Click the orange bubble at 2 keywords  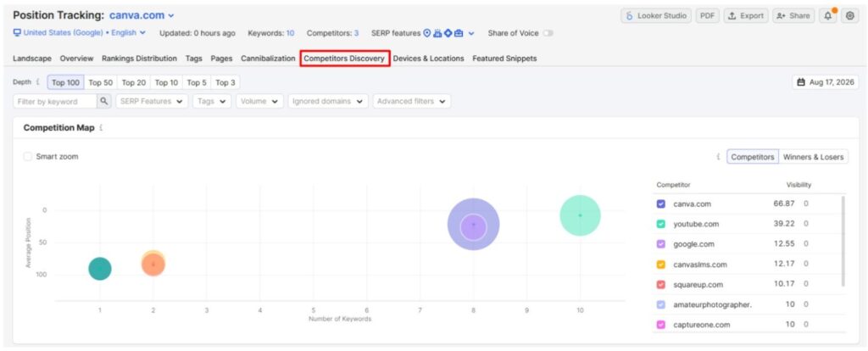click(153, 265)
